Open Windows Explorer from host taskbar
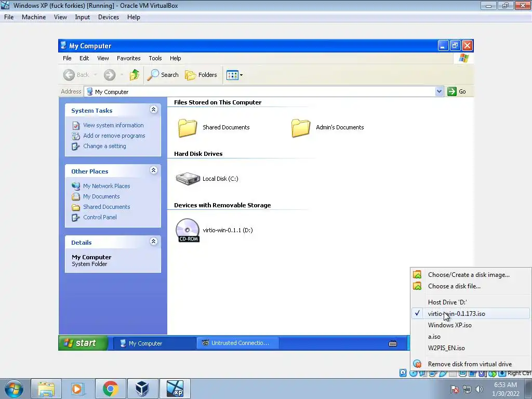 (46, 389)
